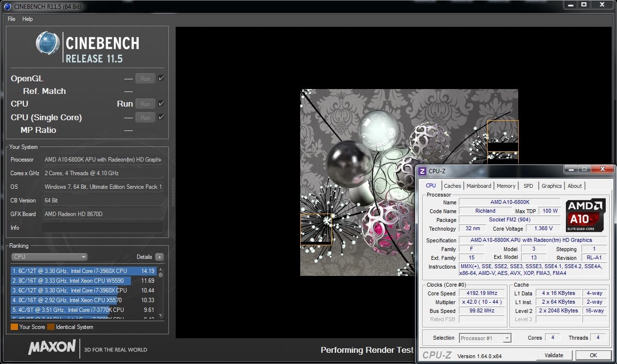Click the Instructions list in CPU-Z
This screenshot has height=364, width=617.
click(533, 270)
